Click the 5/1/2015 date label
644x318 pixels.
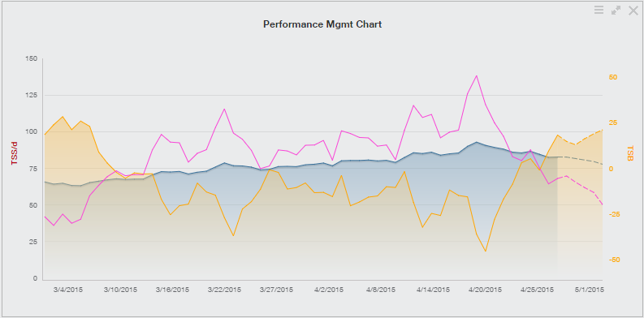(x=589, y=290)
